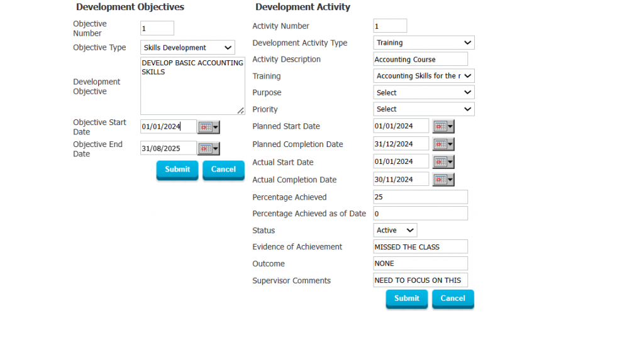Expand the Objective Type dropdown
The image size is (644, 338).
[x=187, y=48]
